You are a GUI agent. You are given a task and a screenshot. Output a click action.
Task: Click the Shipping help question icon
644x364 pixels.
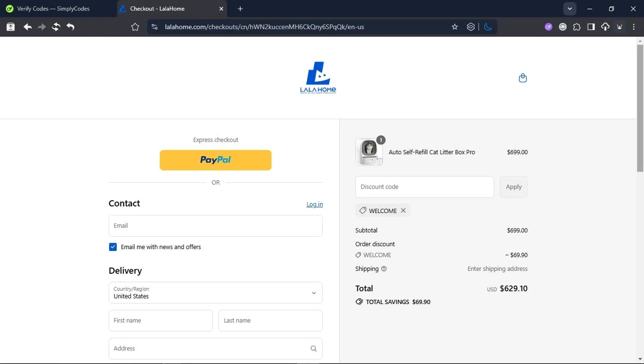[384, 269]
